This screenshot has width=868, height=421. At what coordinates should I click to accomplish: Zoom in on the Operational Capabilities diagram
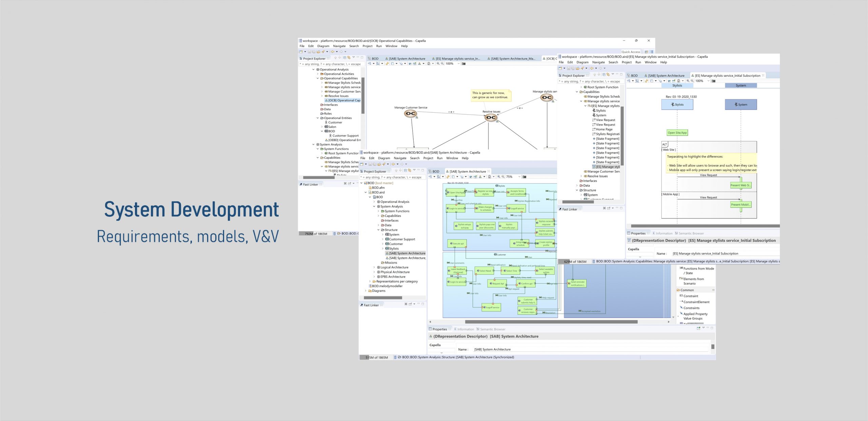click(438, 63)
